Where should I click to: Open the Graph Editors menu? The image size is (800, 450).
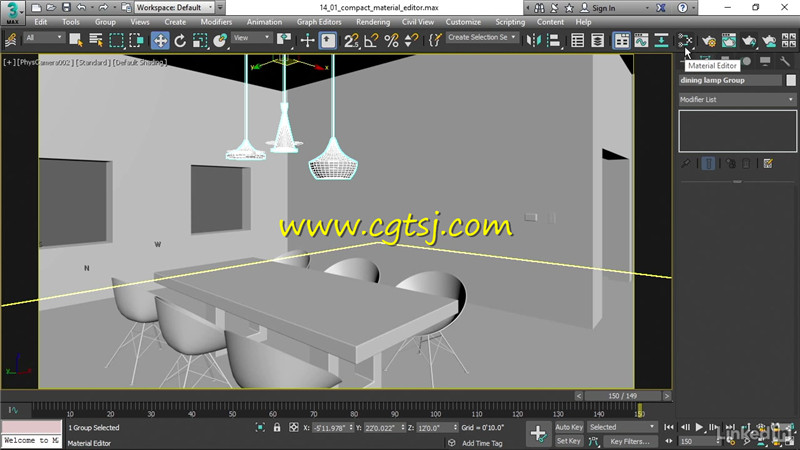point(319,22)
